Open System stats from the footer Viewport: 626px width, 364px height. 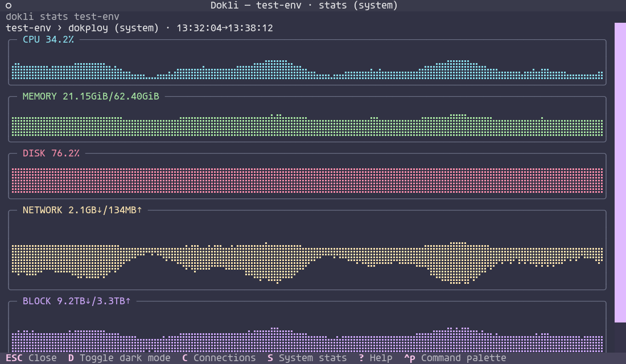point(307,358)
